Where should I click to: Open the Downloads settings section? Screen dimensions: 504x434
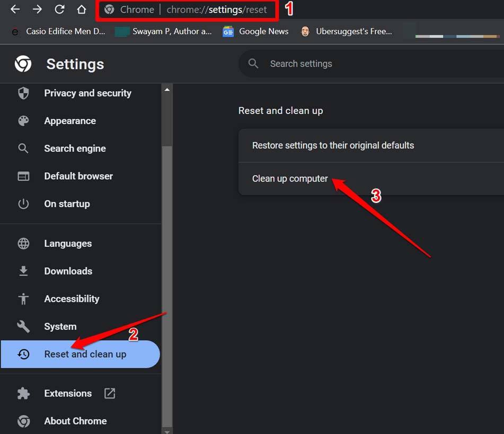coord(68,271)
